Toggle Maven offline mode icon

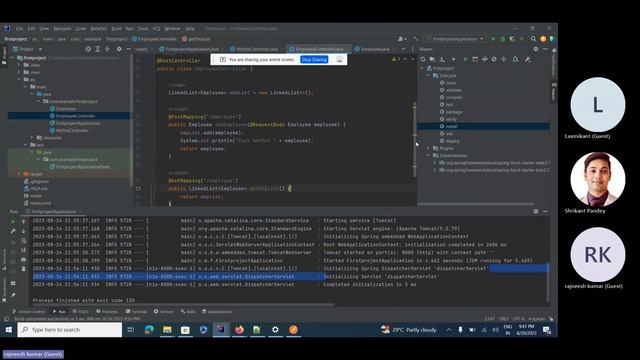tap(484, 60)
